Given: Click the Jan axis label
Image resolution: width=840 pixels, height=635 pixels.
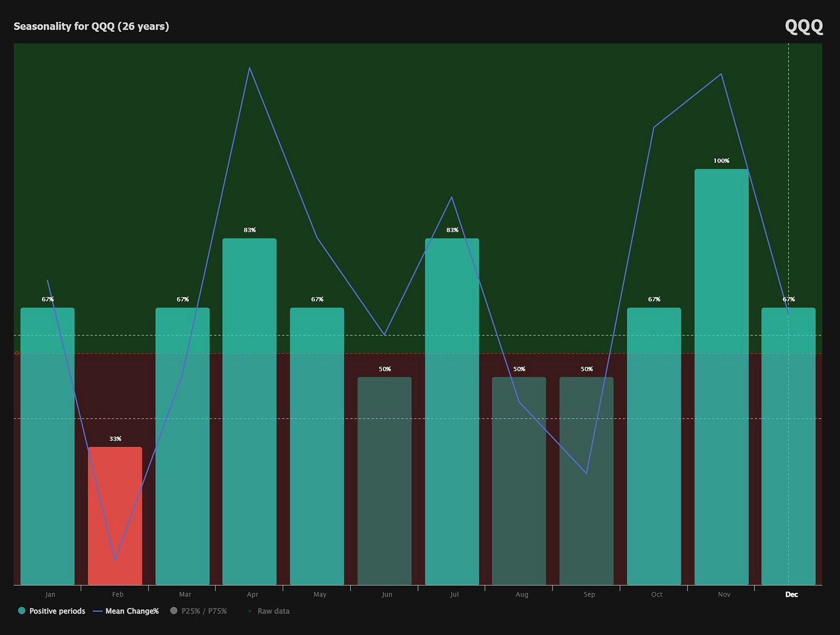Looking at the screenshot, I should 50,594.
